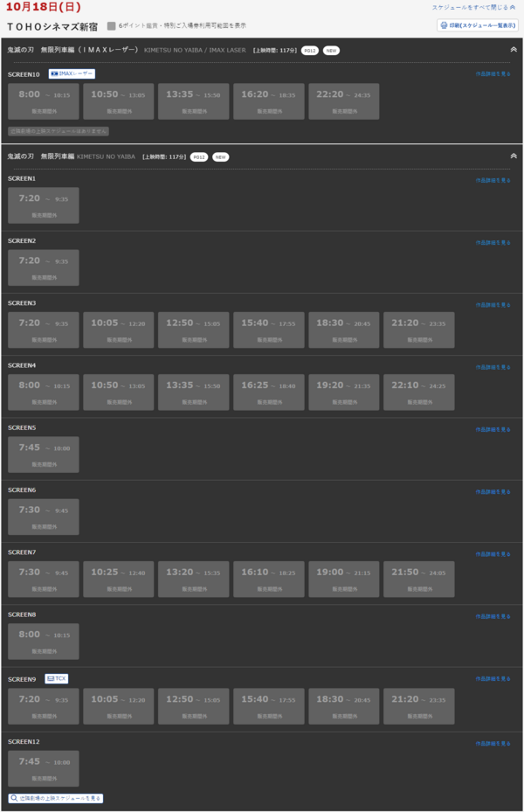
Task: Open movie details link for SCREEN6
Action: 493,492
